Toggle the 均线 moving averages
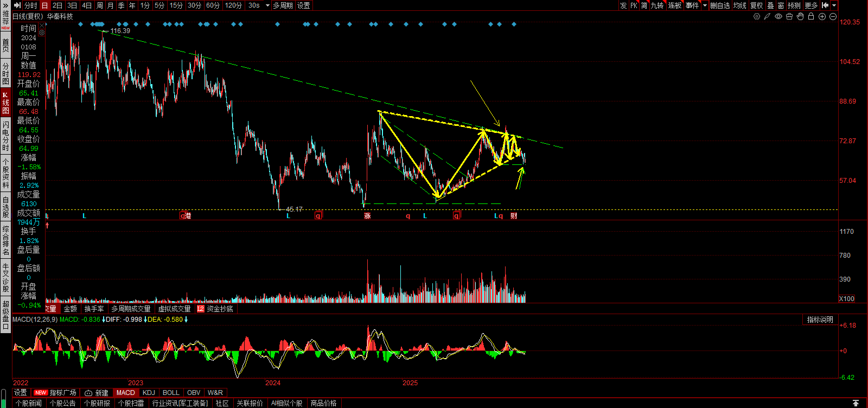The width and height of the screenshot is (868, 408). click(739, 5)
